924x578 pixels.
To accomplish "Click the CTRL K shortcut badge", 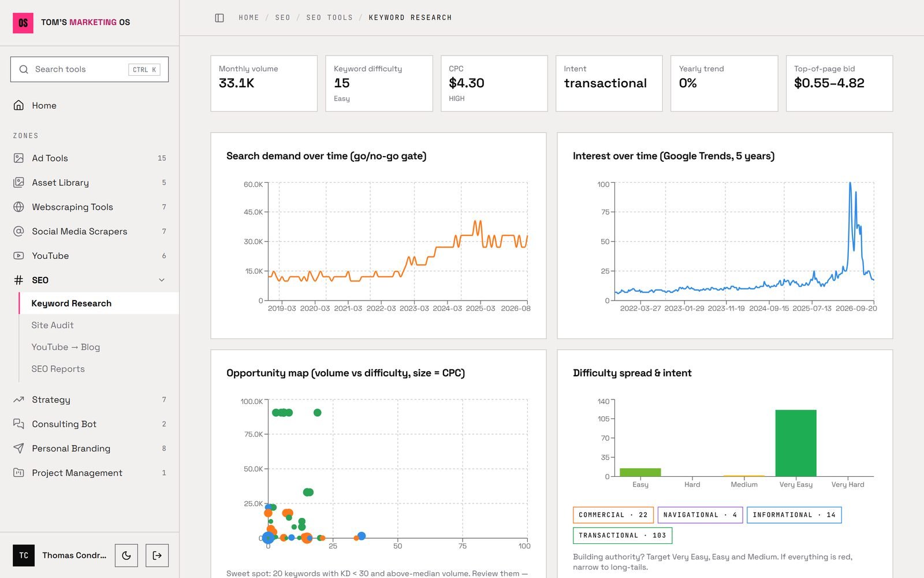I will click(144, 69).
